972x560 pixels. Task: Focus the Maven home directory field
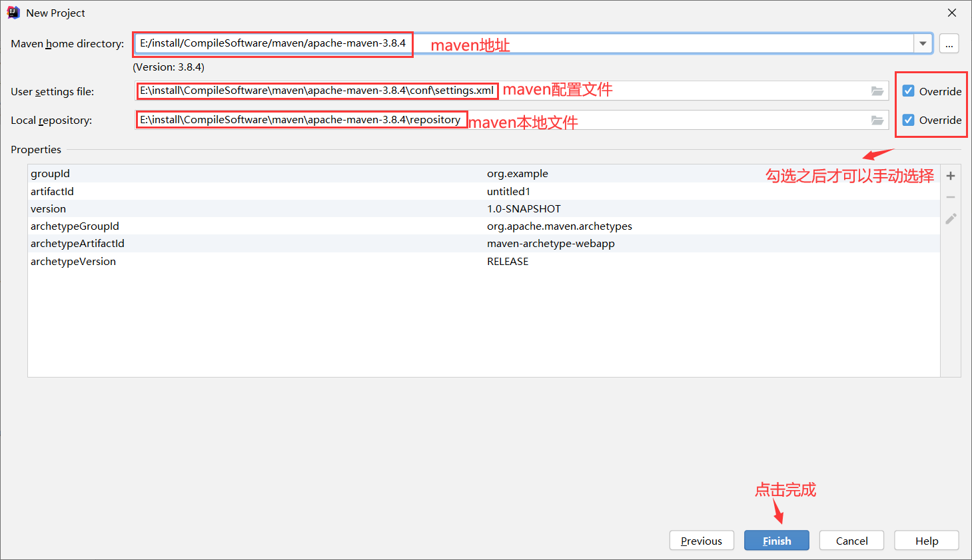524,43
